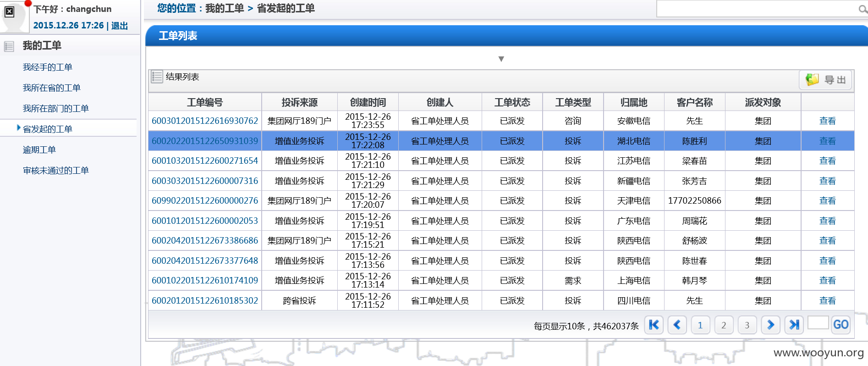The image size is (868, 366).
Task: Open work order 600102201512261017​4109
Action: (x=205, y=280)
